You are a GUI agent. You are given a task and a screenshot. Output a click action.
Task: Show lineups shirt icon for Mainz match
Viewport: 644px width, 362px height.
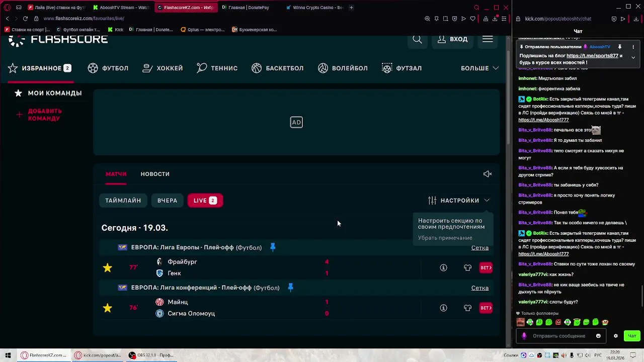coord(467,308)
